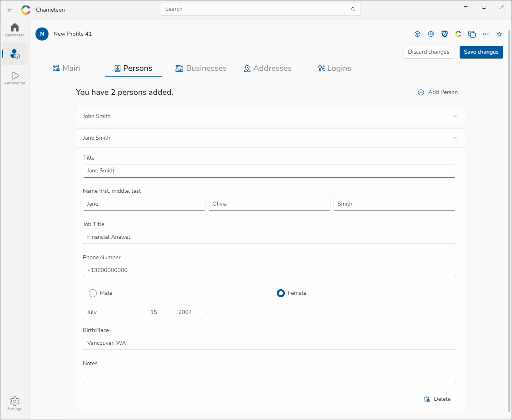This screenshot has width=512, height=420.
Task: Mark profile as favorite with star
Action: click(499, 34)
